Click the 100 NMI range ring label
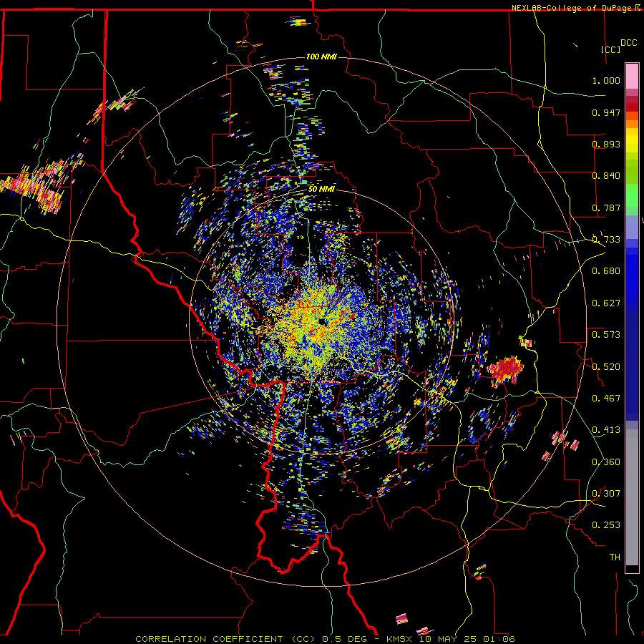The width and height of the screenshot is (644, 644). (x=321, y=57)
